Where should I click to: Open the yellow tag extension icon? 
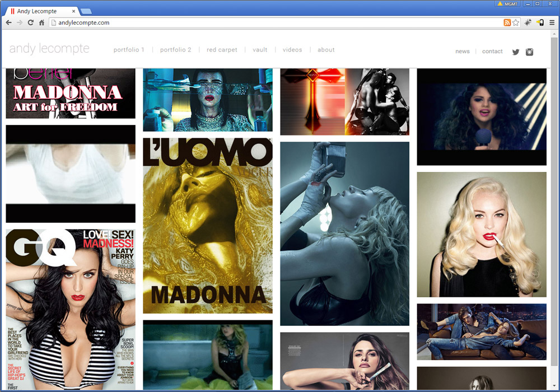pyautogui.click(x=540, y=22)
